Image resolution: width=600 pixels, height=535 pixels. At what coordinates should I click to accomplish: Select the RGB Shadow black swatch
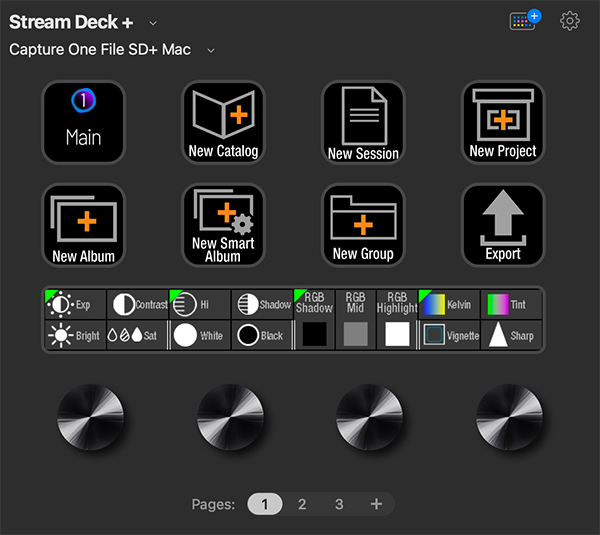click(x=315, y=334)
